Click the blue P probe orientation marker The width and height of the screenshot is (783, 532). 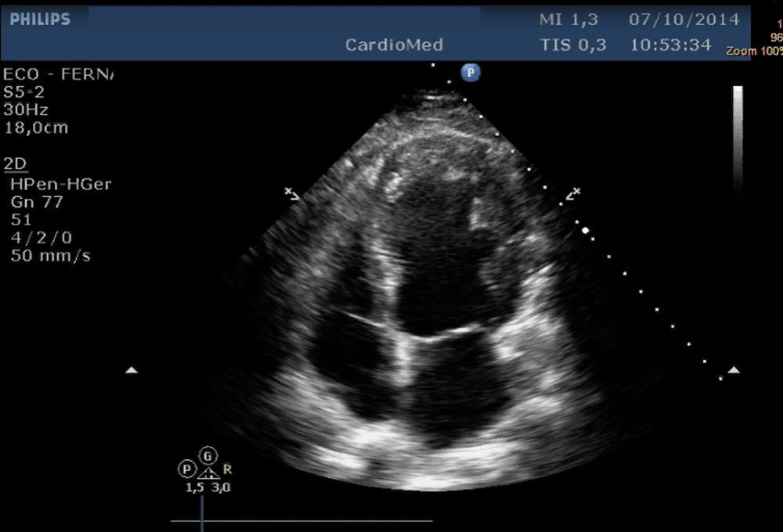click(470, 72)
